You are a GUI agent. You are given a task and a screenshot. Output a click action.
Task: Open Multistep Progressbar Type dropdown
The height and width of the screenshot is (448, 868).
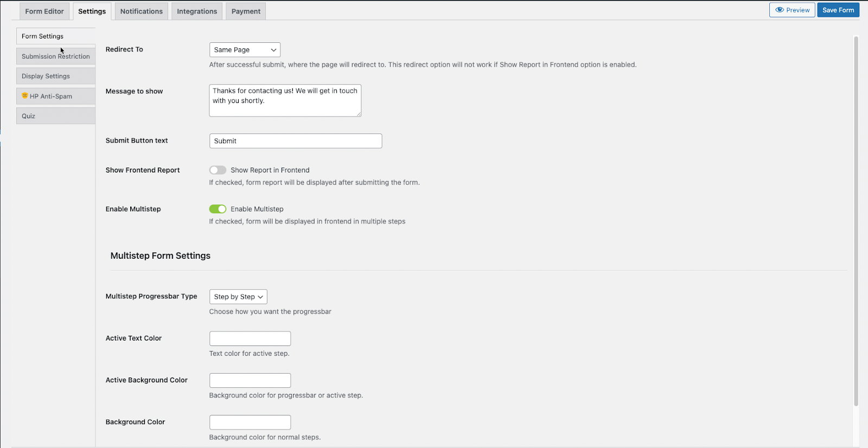pyautogui.click(x=238, y=297)
